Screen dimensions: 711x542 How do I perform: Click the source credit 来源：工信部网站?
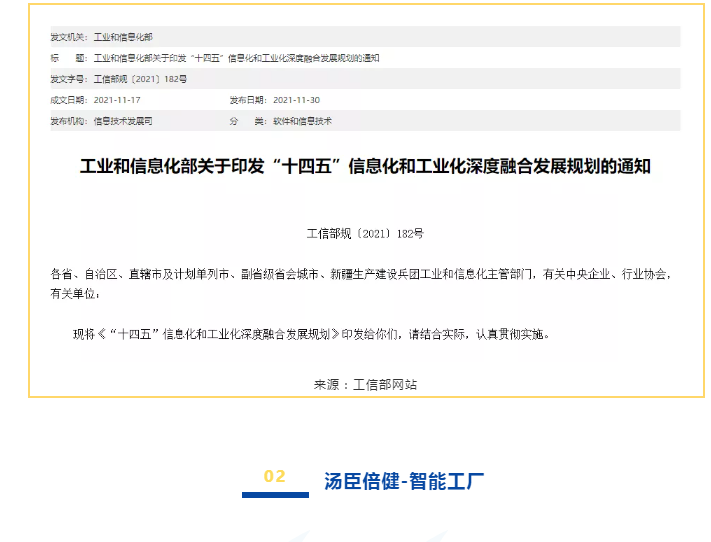(x=365, y=384)
